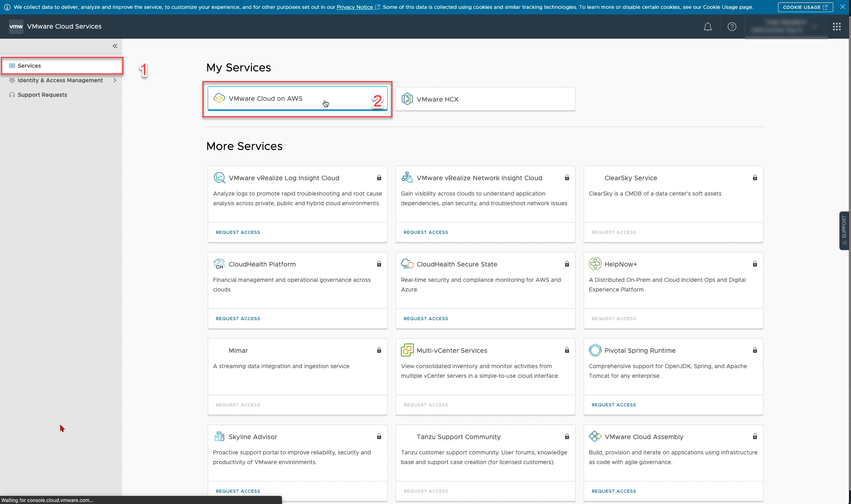Request access to VMware Cloud Assembly
This screenshot has width=851, height=504.
[x=614, y=492]
